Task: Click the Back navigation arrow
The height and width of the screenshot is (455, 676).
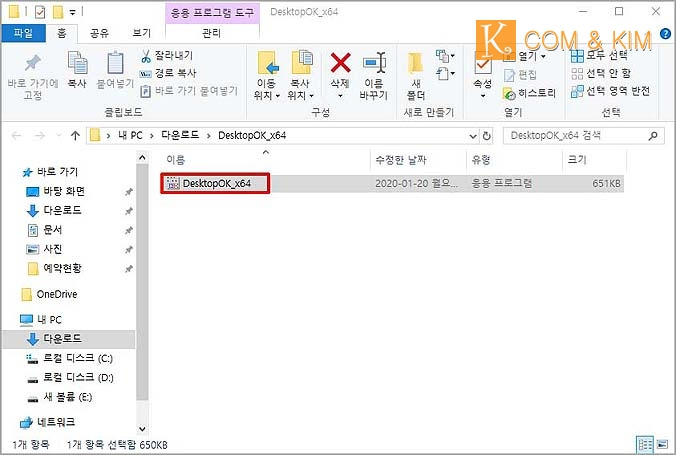Action: 16,136
